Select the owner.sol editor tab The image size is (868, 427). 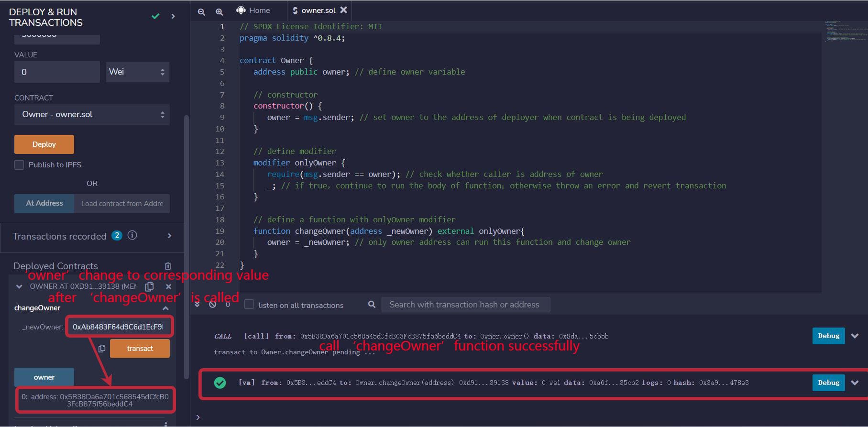click(318, 11)
